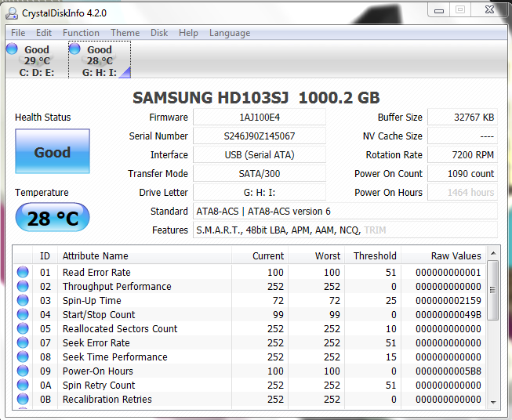Click blue status orb of G: H: I: disk
The image size is (512, 420).
coord(74,49)
